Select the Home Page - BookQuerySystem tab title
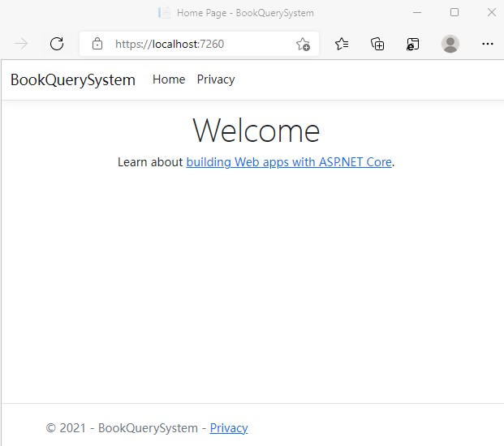The height and width of the screenshot is (446, 504). tap(245, 13)
